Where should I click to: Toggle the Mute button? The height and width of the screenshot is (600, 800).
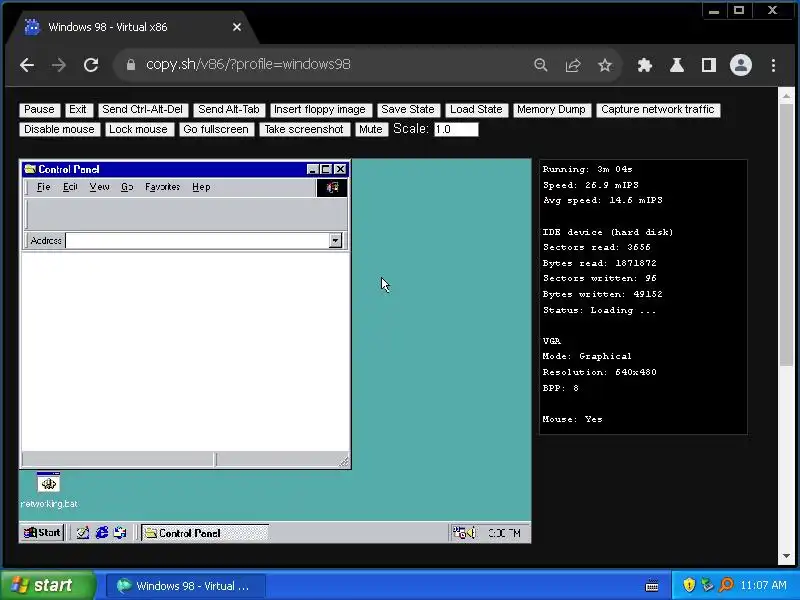pyautogui.click(x=370, y=130)
